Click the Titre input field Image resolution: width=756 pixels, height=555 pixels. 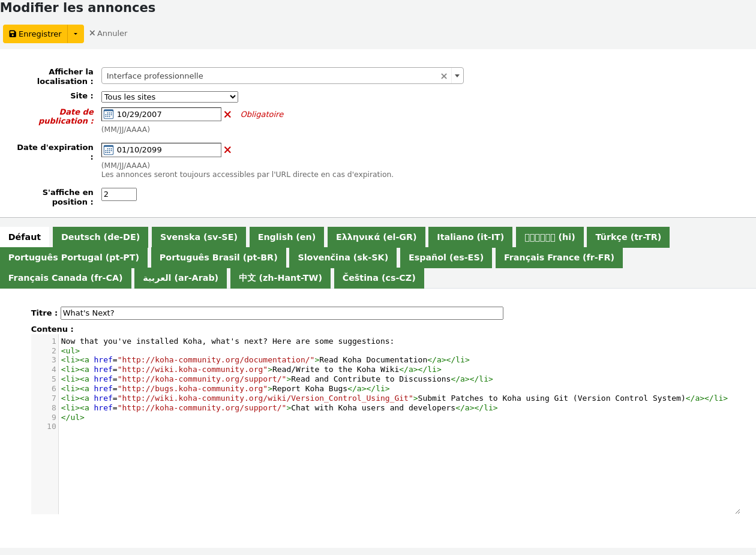(281, 313)
